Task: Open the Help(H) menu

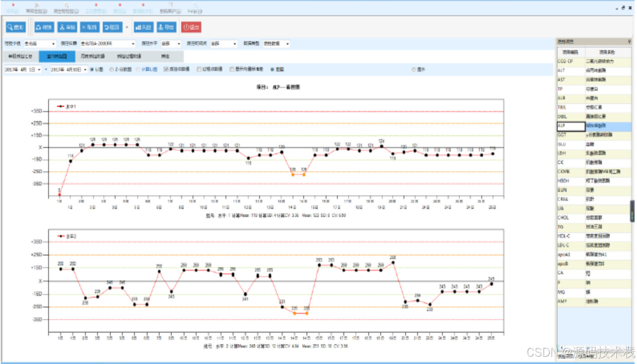Action: coord(195,9)
